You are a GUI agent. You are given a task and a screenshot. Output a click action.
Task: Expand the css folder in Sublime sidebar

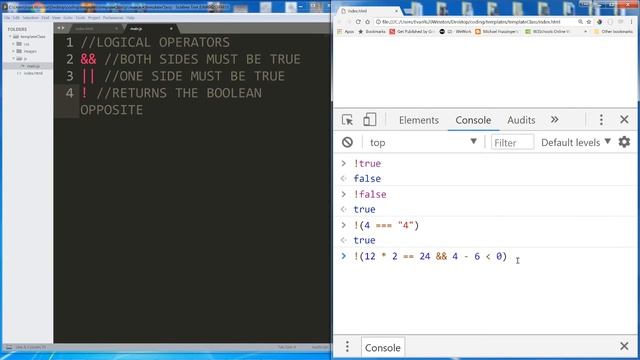[22, 44]
